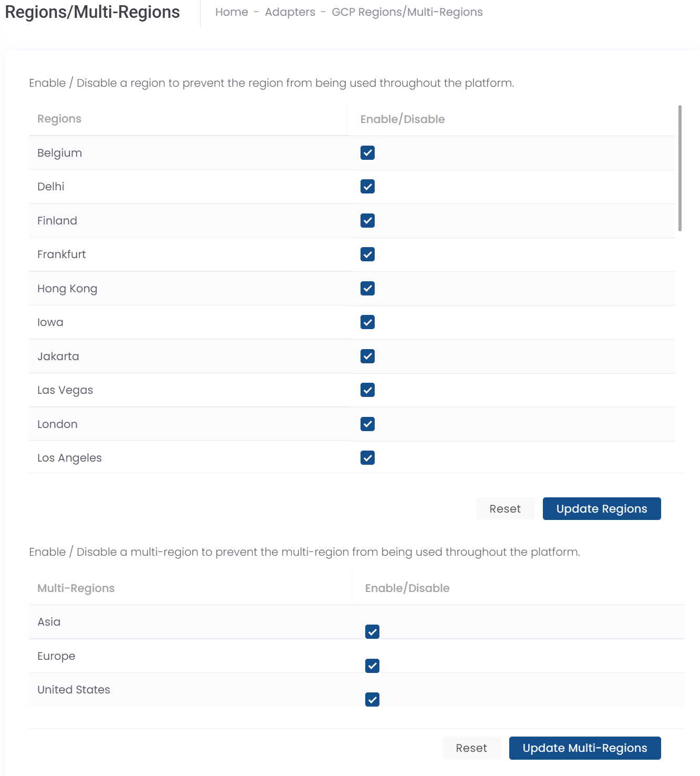Toggle the Europe multi-region checkbox
The width and height of the screenshot is (700, 776).
coord(372,666)
